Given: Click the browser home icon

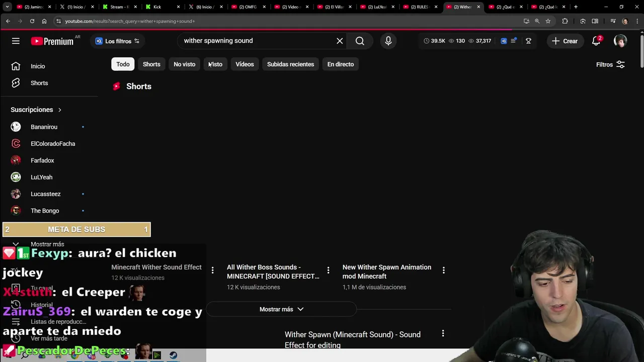Looking at the screenshot, I should tap(44, 21).
